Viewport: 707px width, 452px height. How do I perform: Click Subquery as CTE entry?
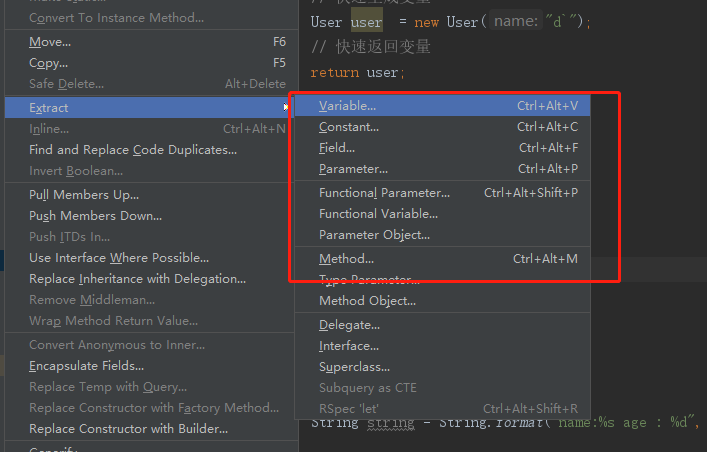(x=442, y=387)
